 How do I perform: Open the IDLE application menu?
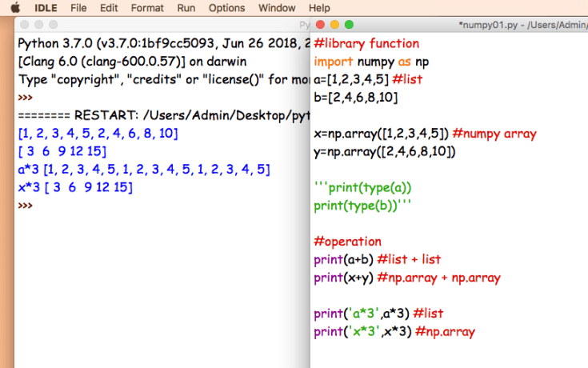click(45, 8)
